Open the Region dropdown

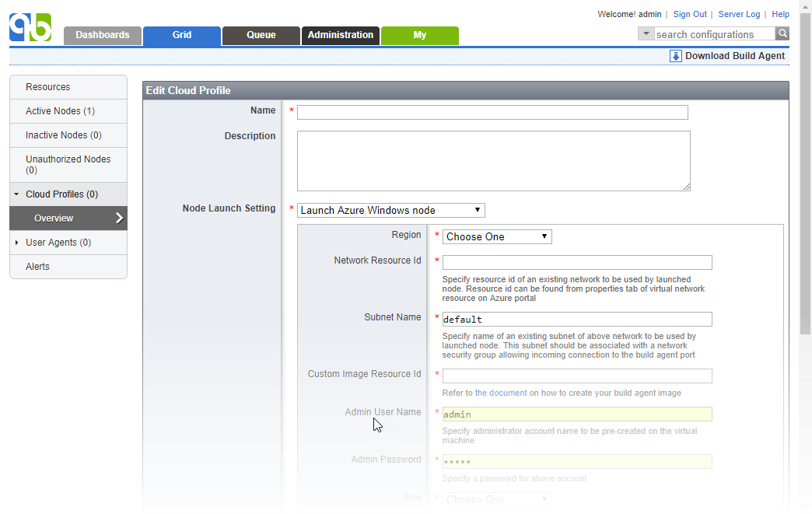(497, 236)
